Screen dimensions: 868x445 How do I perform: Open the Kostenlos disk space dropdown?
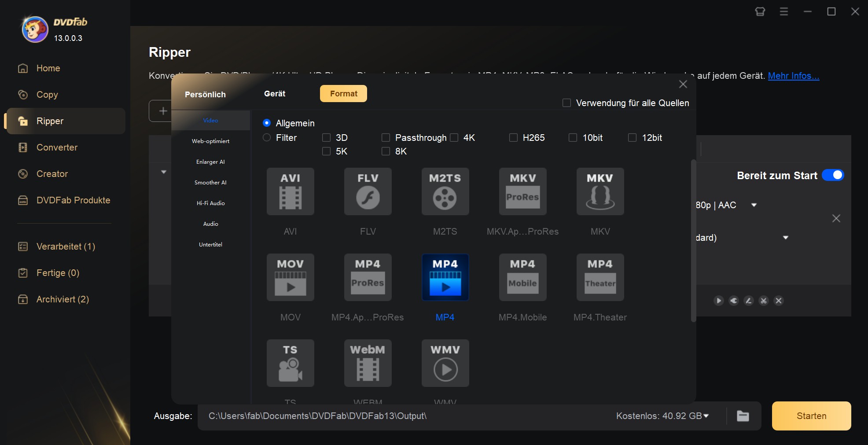click(706, 416)
